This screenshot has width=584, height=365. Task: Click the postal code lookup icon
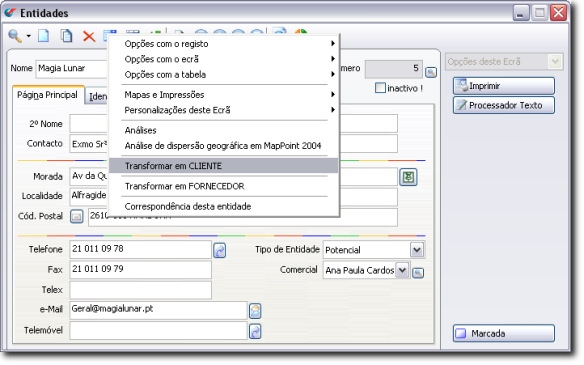pyautogui.click(x=77, y=216)
